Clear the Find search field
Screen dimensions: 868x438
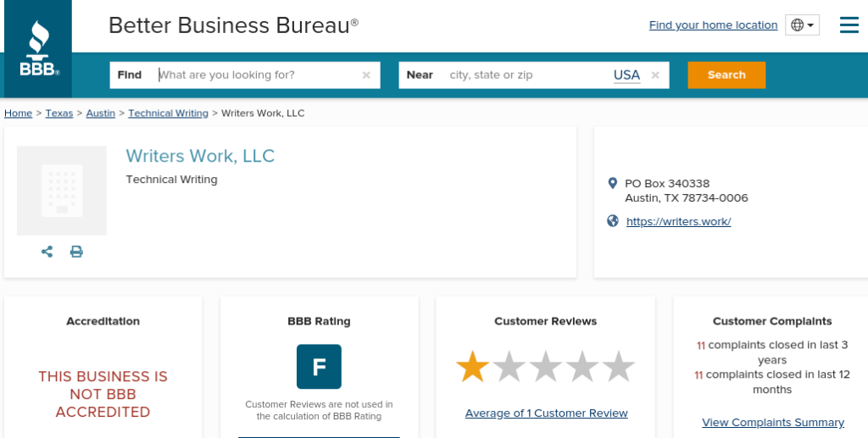pos(366,75)
